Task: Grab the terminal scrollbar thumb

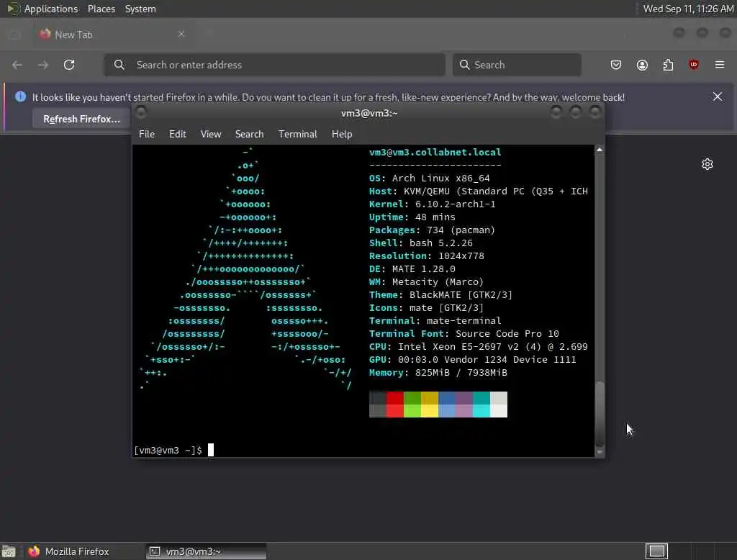Action: point(600,414)
